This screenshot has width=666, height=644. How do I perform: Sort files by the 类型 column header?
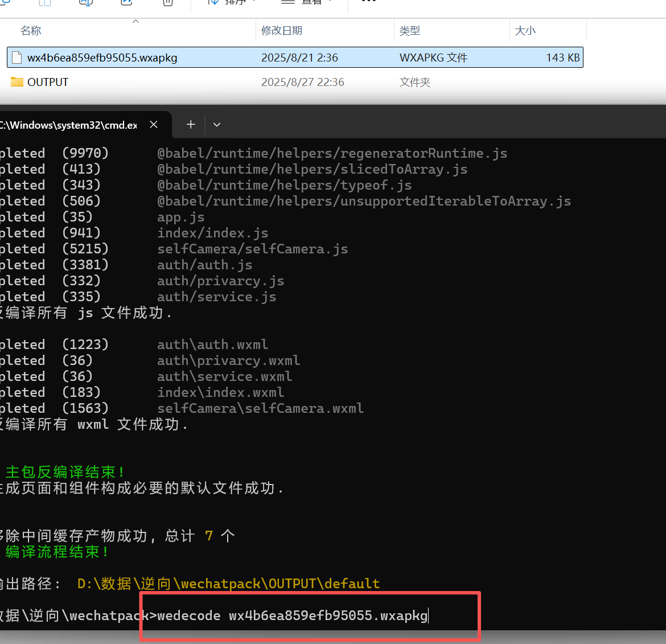(x=409, y=31)
